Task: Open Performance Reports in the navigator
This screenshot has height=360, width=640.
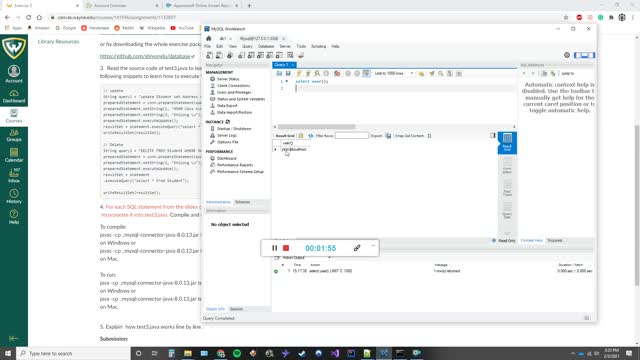Action: pyautogui.click(x=235, y=165)
